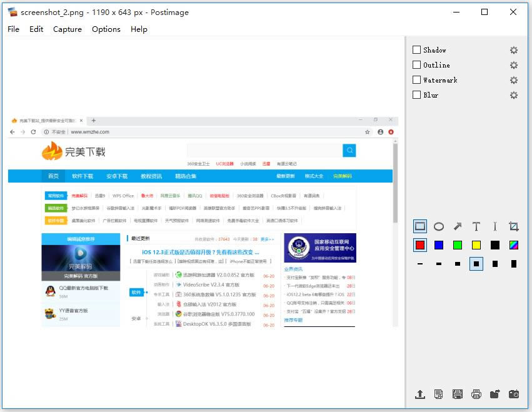The width and height of the screenshot is (532, 412).
Task: Enable the Blur checkbox
Action: pos(416,94)
